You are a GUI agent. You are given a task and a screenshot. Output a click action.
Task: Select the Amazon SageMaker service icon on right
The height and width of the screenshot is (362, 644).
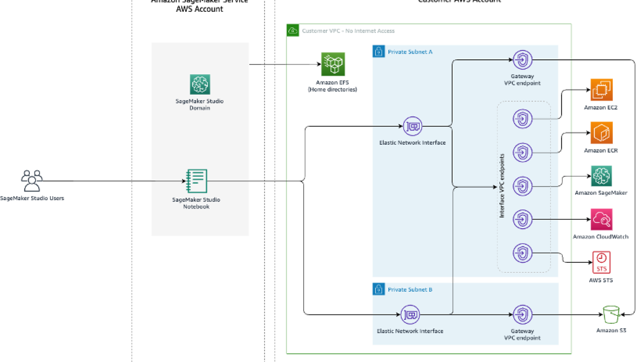tap(601, 176)
